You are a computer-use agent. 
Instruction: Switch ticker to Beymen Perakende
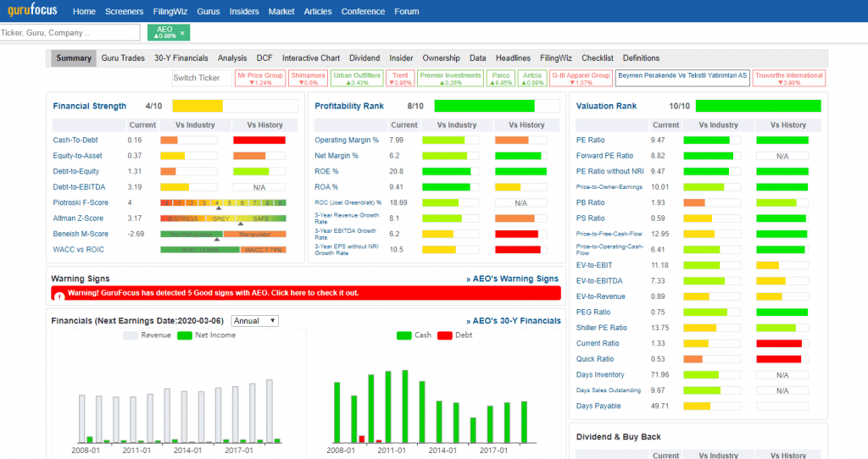[682, 78]
